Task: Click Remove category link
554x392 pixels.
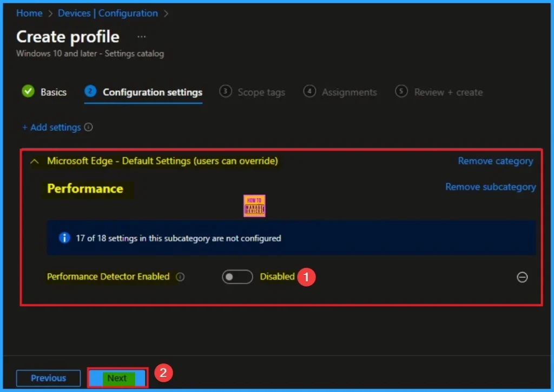Action: pos(496,161)
